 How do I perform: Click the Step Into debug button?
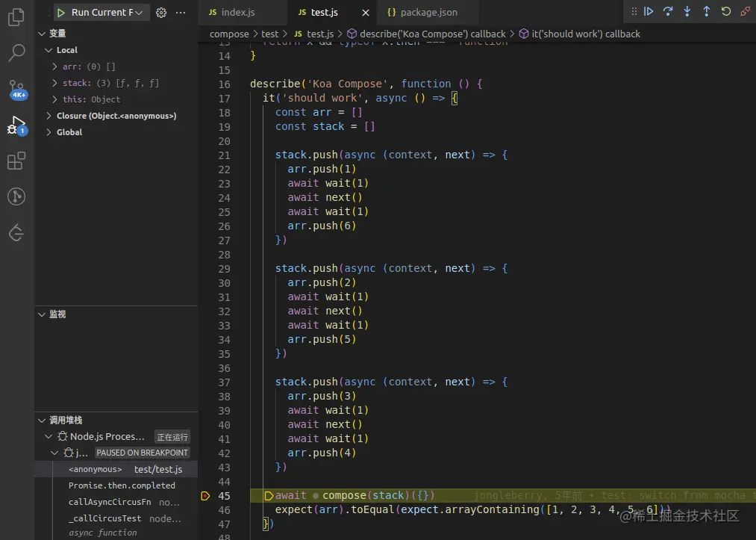[x=687, y=12]
